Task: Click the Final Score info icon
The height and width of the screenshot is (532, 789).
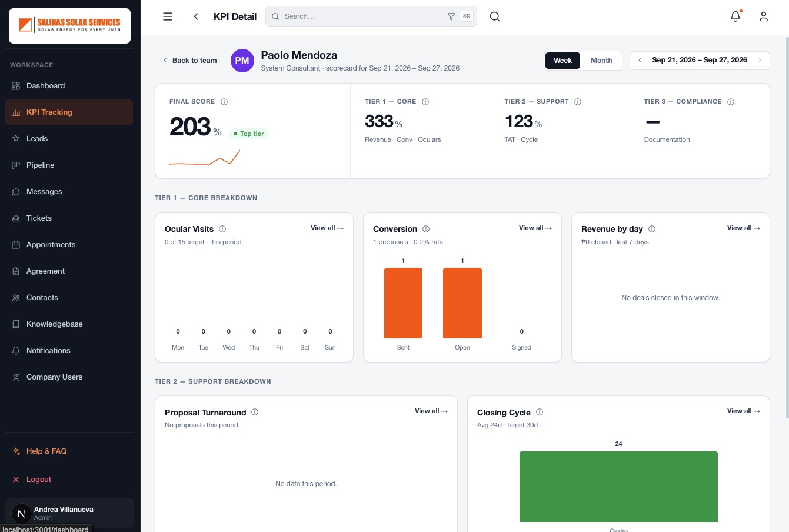Action: coord(224,102)
